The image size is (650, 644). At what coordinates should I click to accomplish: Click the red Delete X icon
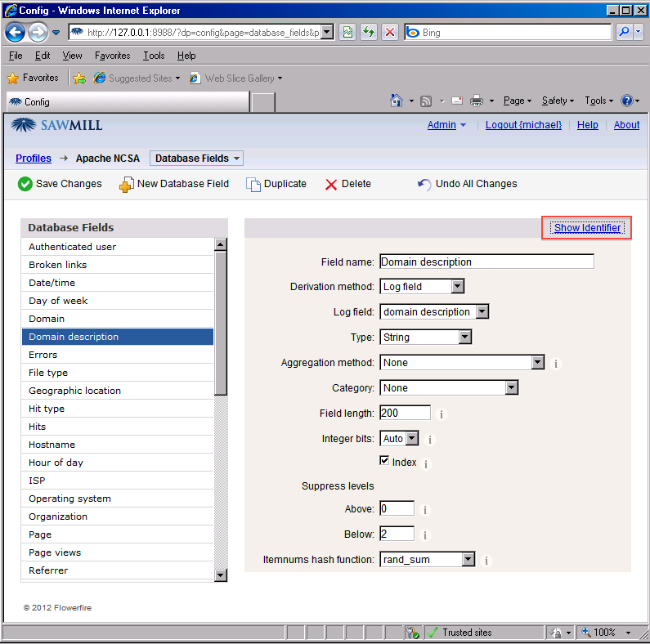[x=331, y=185]
